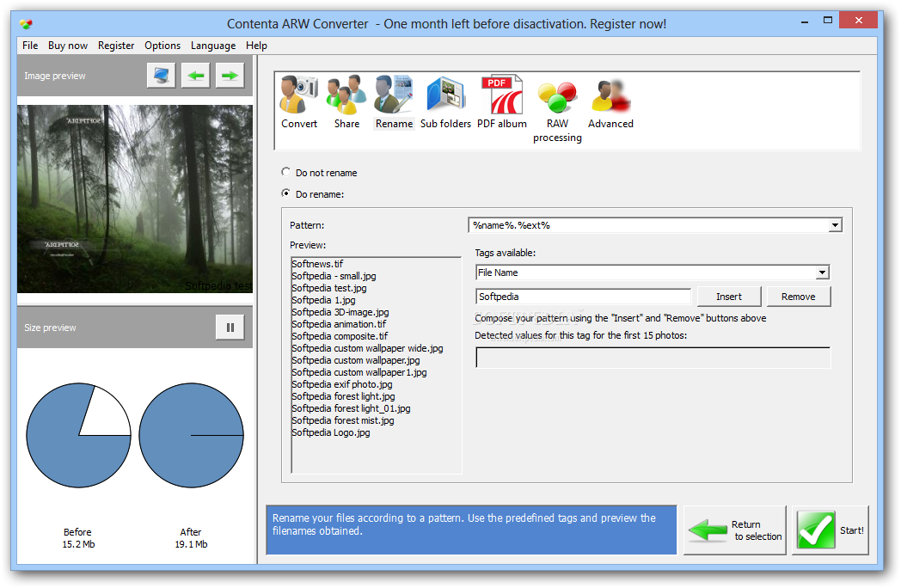
Task: Expand the Pattern combo box dropdown
Action: [x=835, y=225]
